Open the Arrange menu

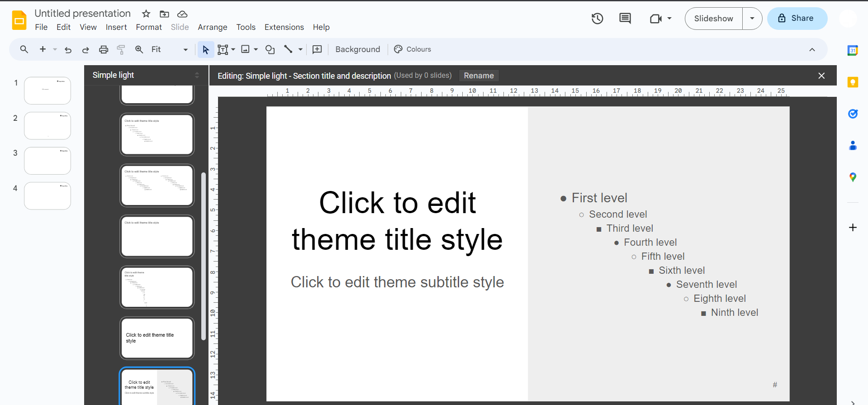pyautogui.click(x=212, y=27)
